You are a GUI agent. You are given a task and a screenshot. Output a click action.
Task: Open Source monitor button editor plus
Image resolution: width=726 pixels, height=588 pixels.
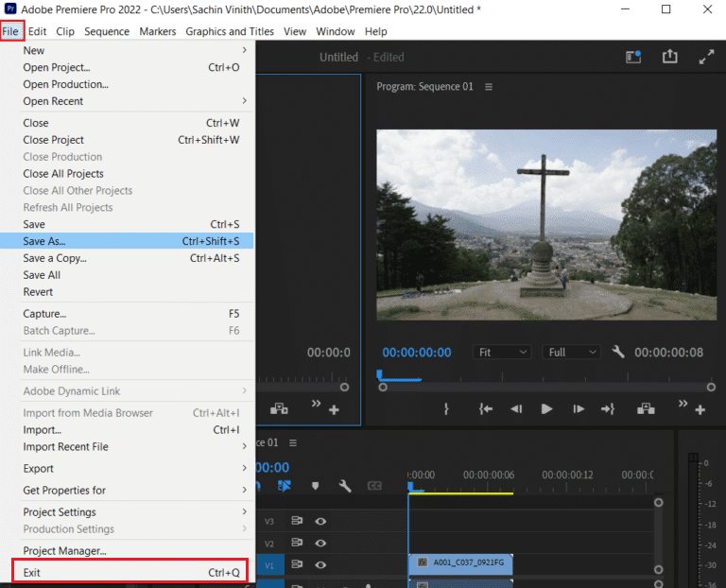pyautogui.click(x=334, y=409)
